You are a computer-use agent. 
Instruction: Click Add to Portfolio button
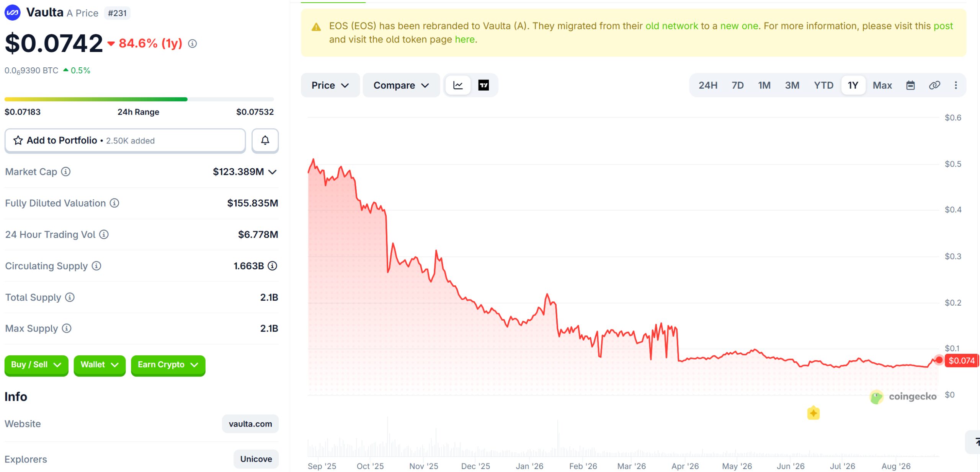tap(125, 141)
